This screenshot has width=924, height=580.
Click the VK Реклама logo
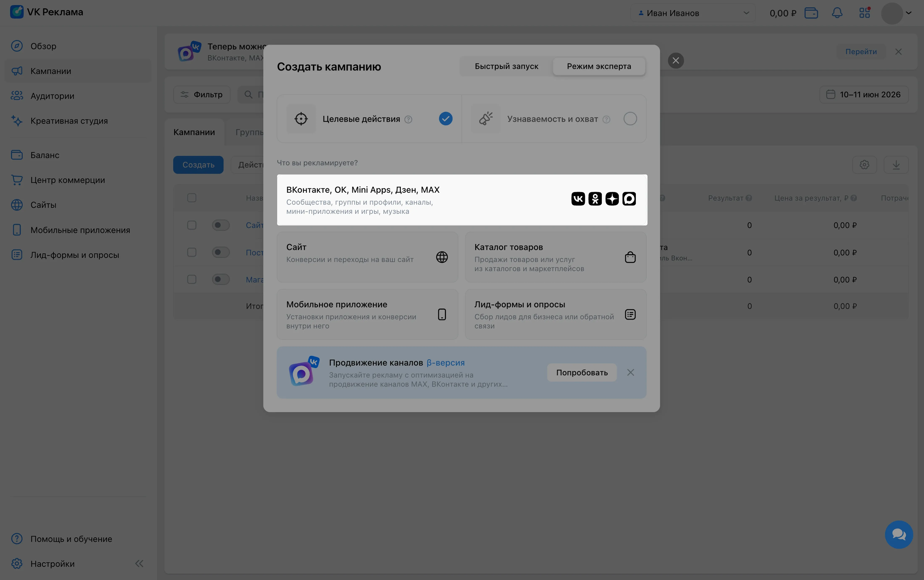pos(46,12)
